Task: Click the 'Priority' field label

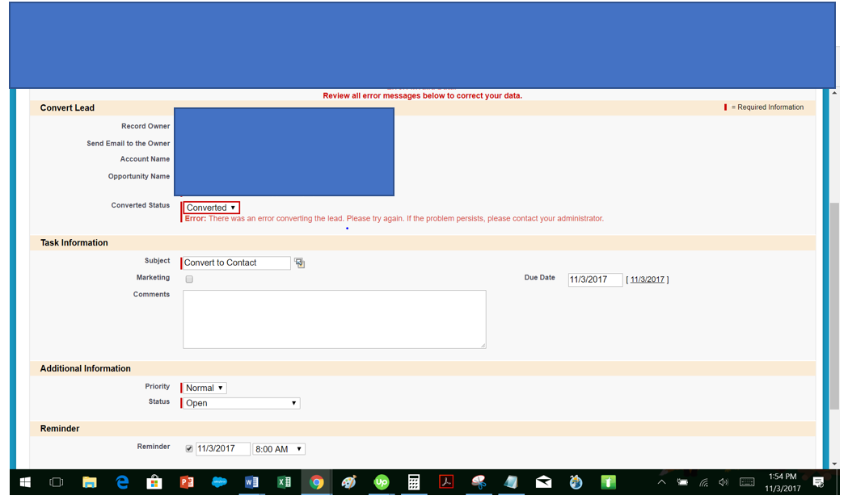Action: (x=158, y=387)
